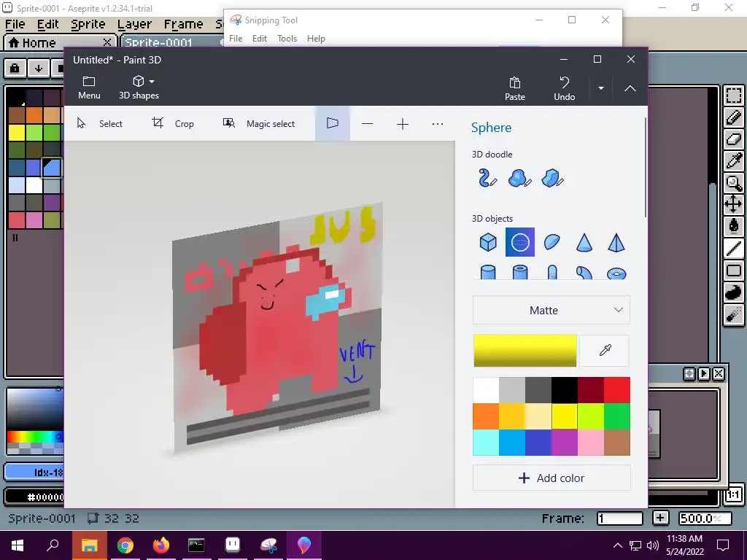747x560 pixels.
Task: Open Aseprite Frame menu
Action: coord(183,24)
